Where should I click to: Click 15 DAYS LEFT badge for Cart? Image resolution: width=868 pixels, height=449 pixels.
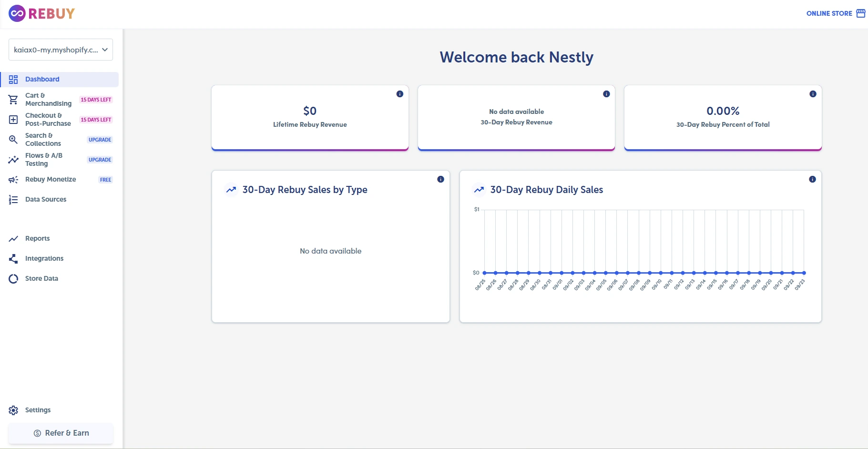coord(96,100)
